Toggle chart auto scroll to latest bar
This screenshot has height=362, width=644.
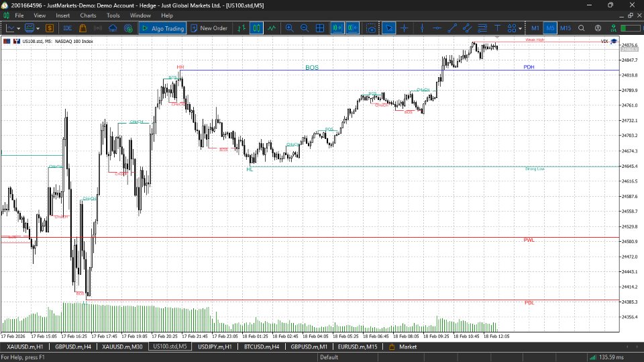click(337, 28)
